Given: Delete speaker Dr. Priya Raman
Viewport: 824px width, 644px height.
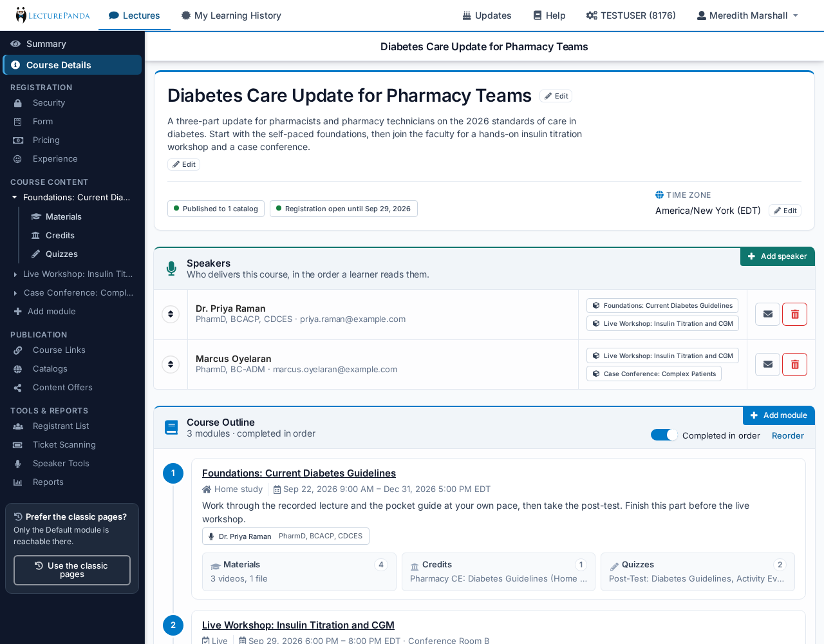Looking at the screenshot, I should [794, 314].
